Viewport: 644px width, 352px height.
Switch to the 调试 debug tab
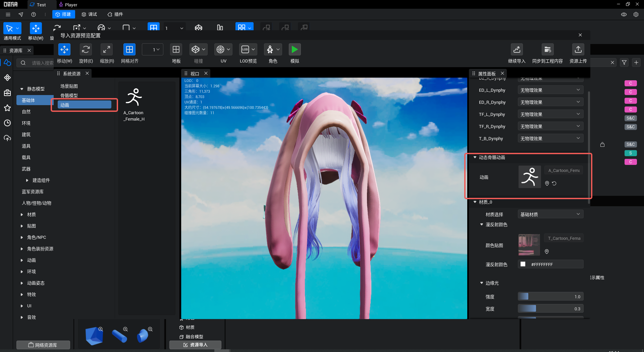pos(89,14)
